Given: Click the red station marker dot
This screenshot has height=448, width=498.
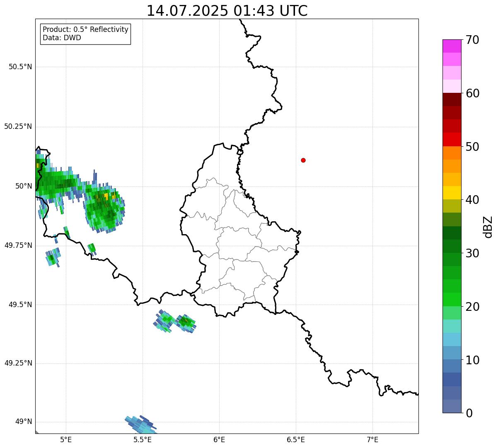Looking at the screenshot, I should click(303, 160).
